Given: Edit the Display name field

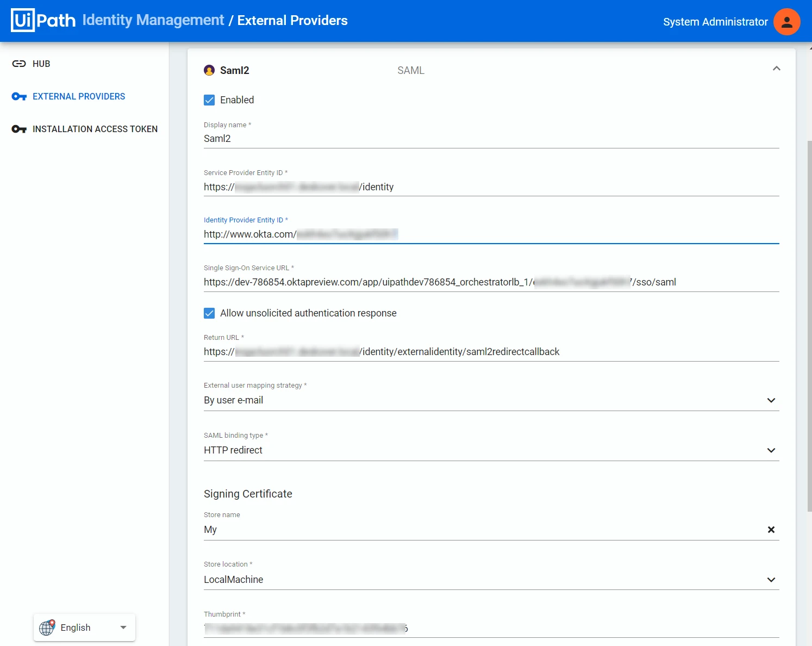Looking at the screenshot, I should point(491,139).
